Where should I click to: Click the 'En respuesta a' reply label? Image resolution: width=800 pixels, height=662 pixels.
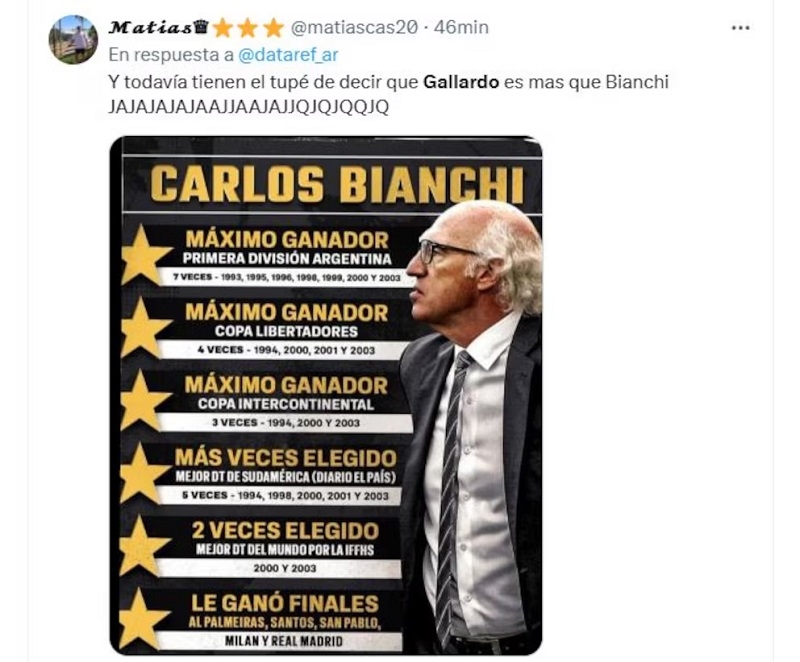172,54
